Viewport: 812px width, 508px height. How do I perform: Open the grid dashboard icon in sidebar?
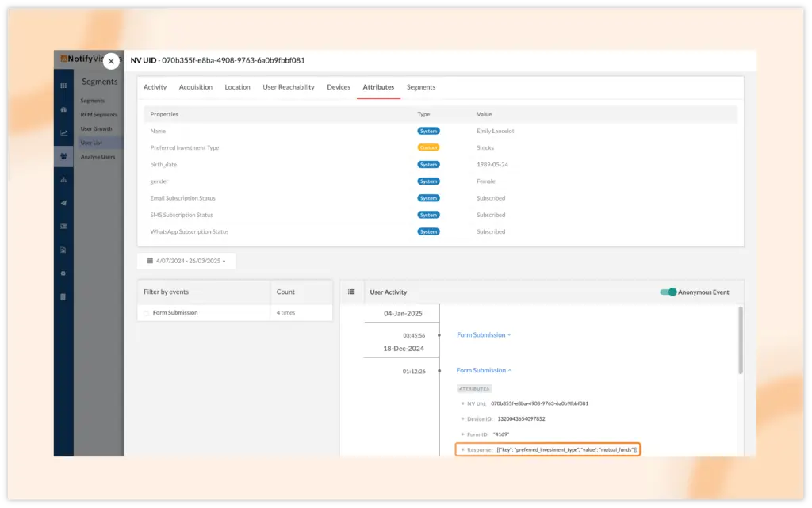tap(63, 85)
